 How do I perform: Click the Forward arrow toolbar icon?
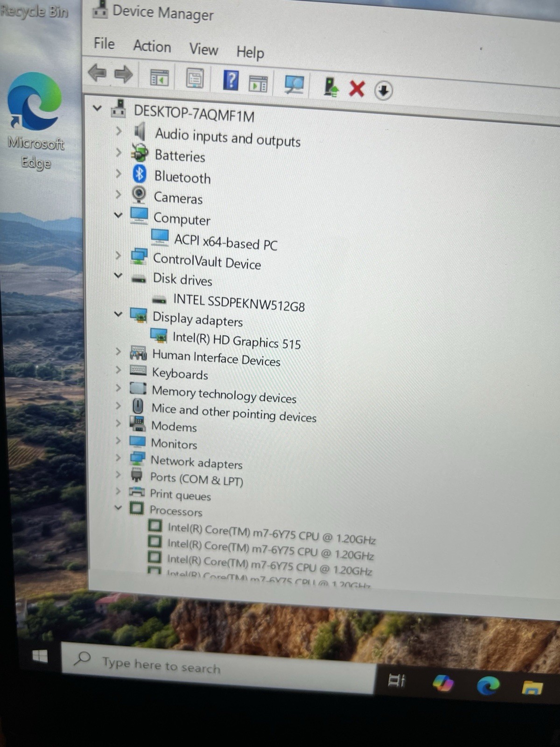tap(124, 74)
